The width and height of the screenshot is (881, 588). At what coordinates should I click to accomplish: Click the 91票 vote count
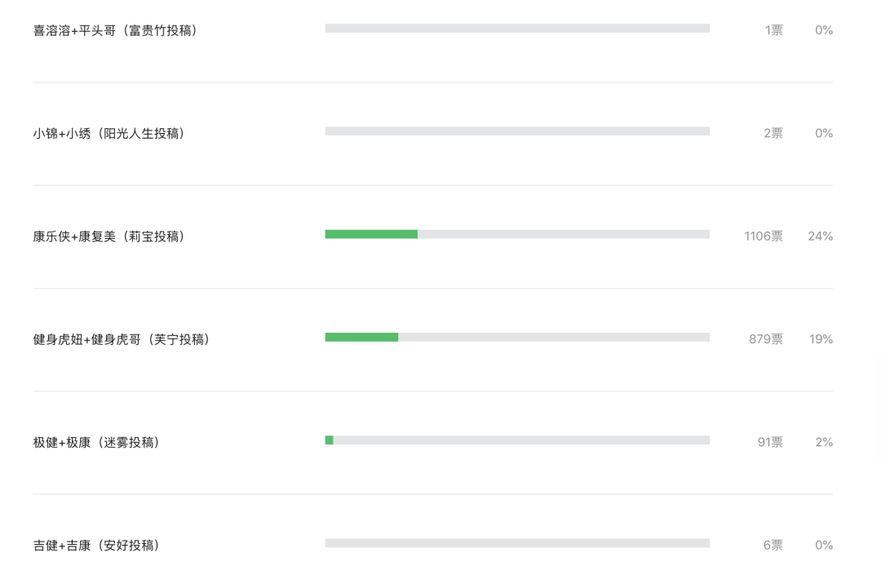[x=770, y=443]
